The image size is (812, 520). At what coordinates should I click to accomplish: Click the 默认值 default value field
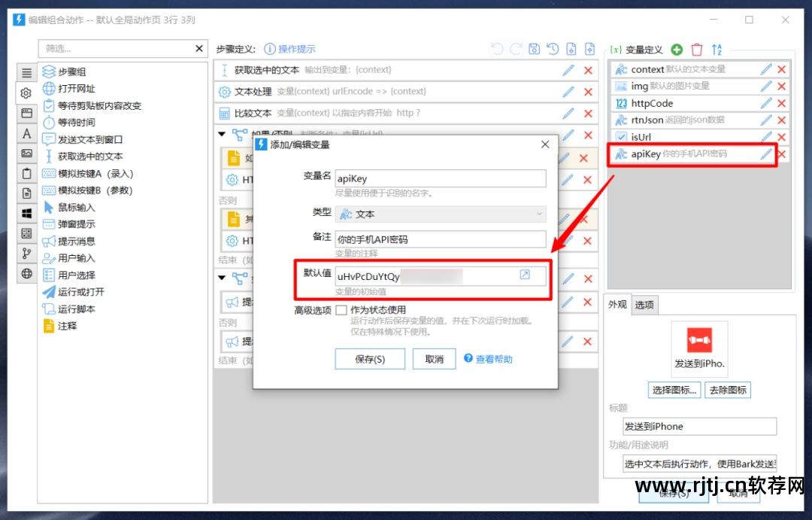tap(440, 276)
